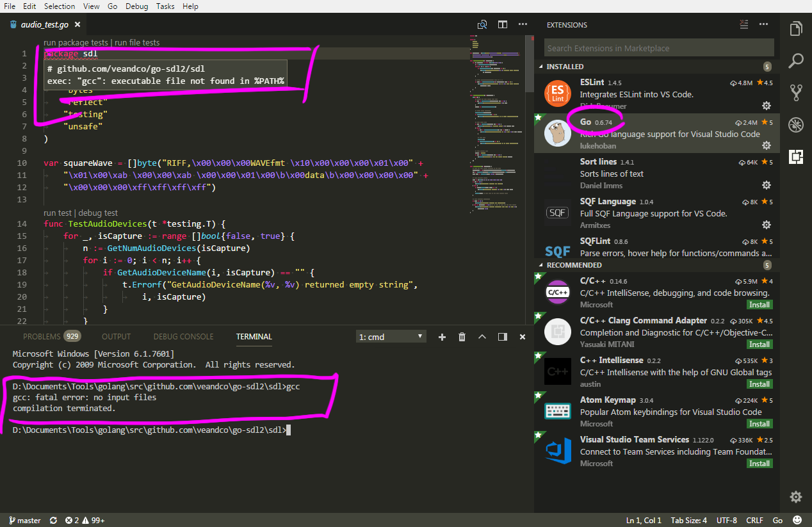The width and height of the screenshot is (812, 527).
Task: Open editor more actions ellipsis
Action: pos(523,24)
